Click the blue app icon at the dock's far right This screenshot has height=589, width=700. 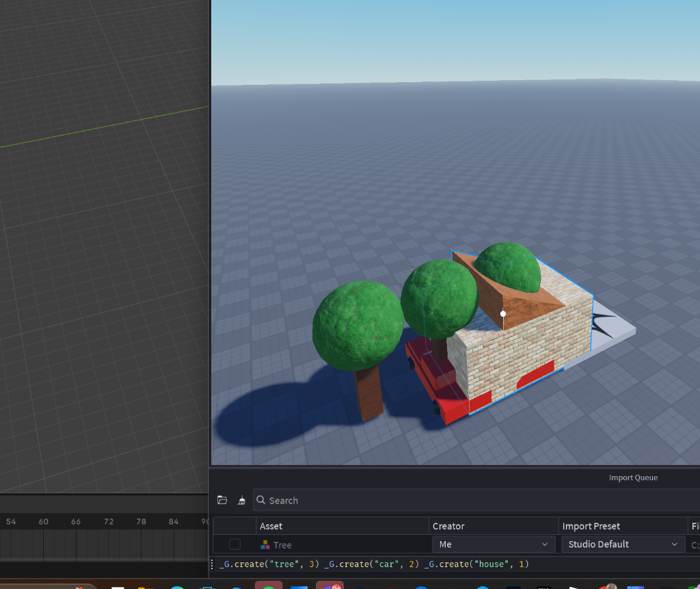click(x=635, y=586)
